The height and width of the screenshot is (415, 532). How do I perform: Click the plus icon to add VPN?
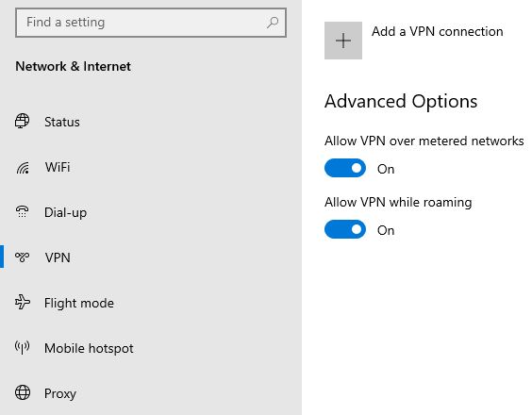click(x=343, y=41)
